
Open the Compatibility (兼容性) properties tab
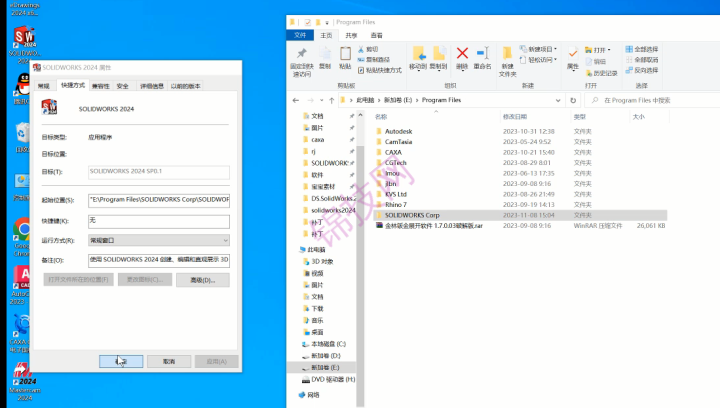point(101,86)
